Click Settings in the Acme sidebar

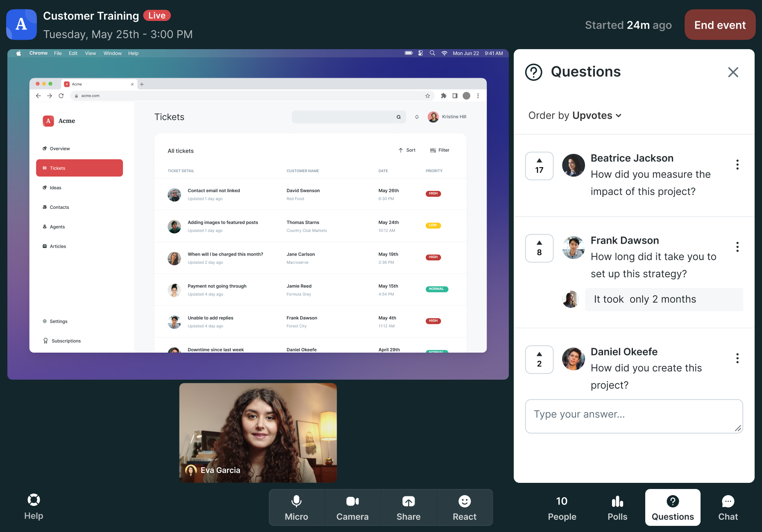[55, 321]
